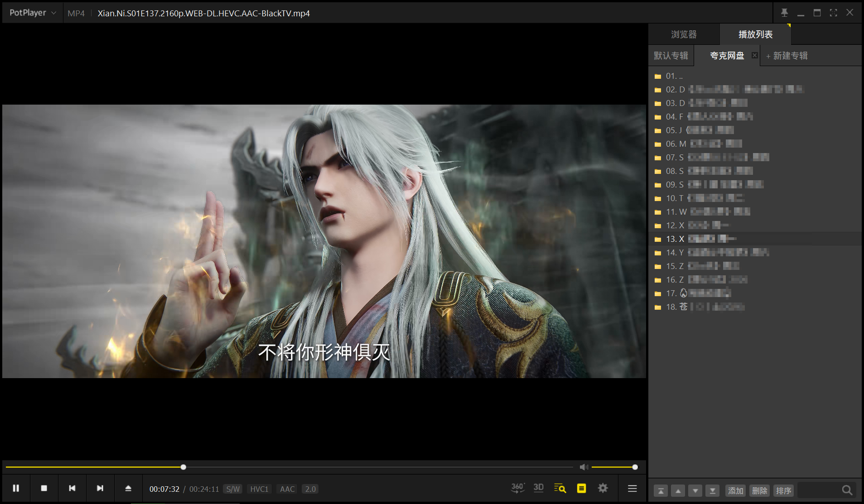Click the playlist search magnifier icon

847,490
